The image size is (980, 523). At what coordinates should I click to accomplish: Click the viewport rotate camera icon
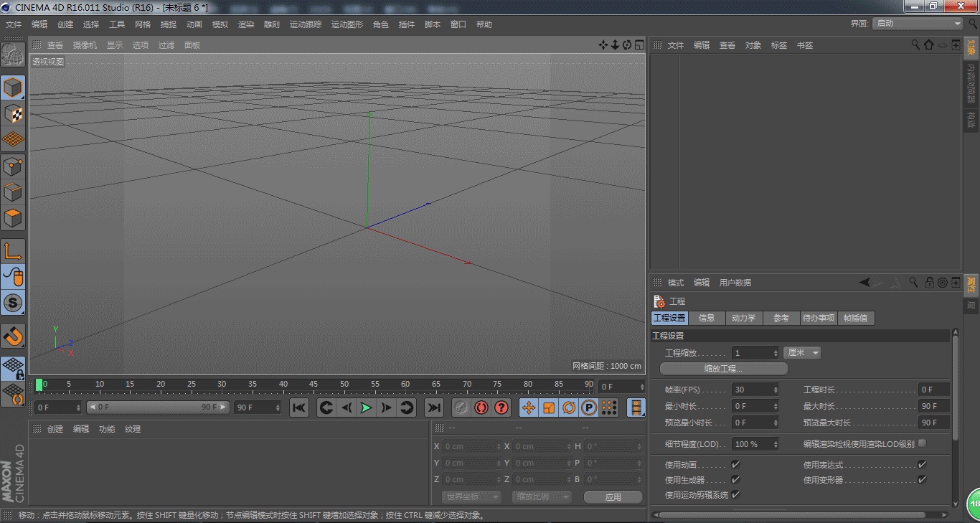click(x=627, y=45)
